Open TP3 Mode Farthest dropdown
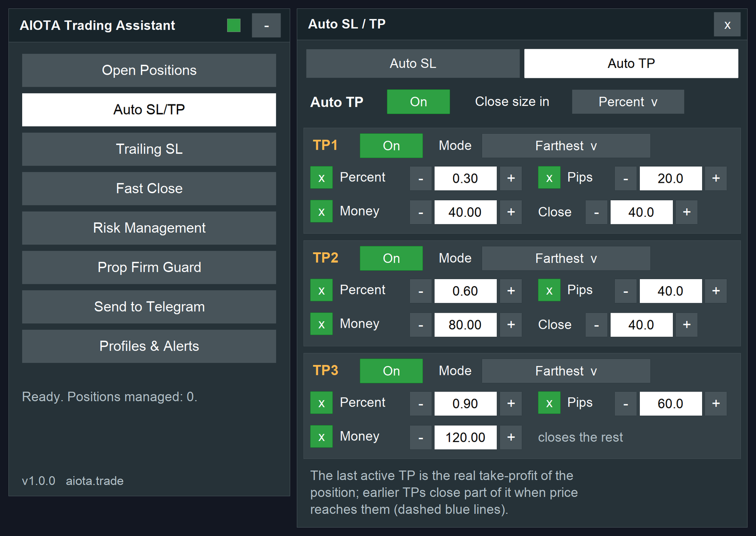 [566, 371]
